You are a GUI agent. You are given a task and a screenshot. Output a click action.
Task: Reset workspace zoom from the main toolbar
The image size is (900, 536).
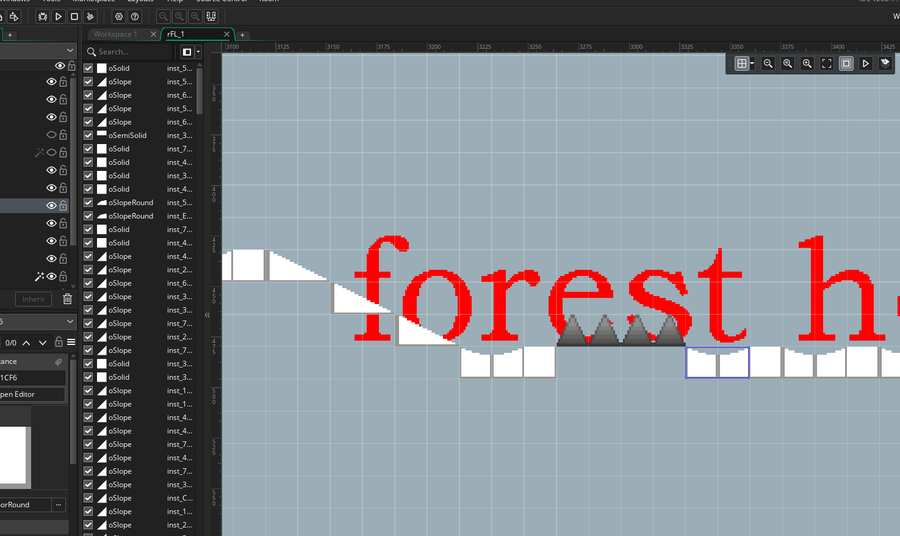click(179, 17)
